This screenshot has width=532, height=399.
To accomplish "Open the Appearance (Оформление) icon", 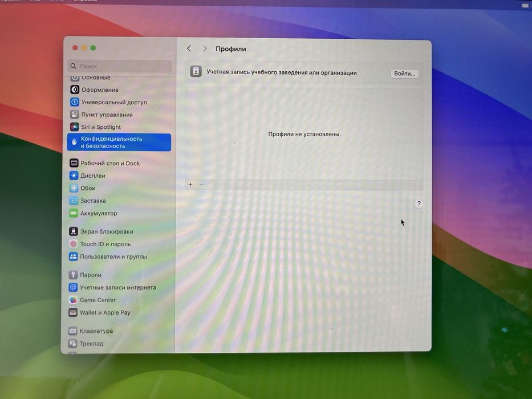I will pos(75,89).
